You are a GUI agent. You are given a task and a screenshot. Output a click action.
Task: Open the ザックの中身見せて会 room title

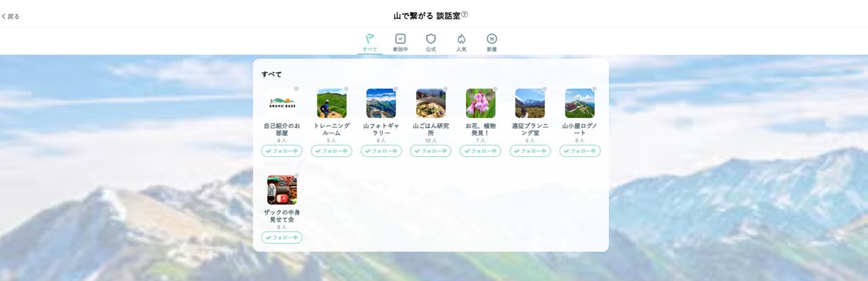[281, 215]
